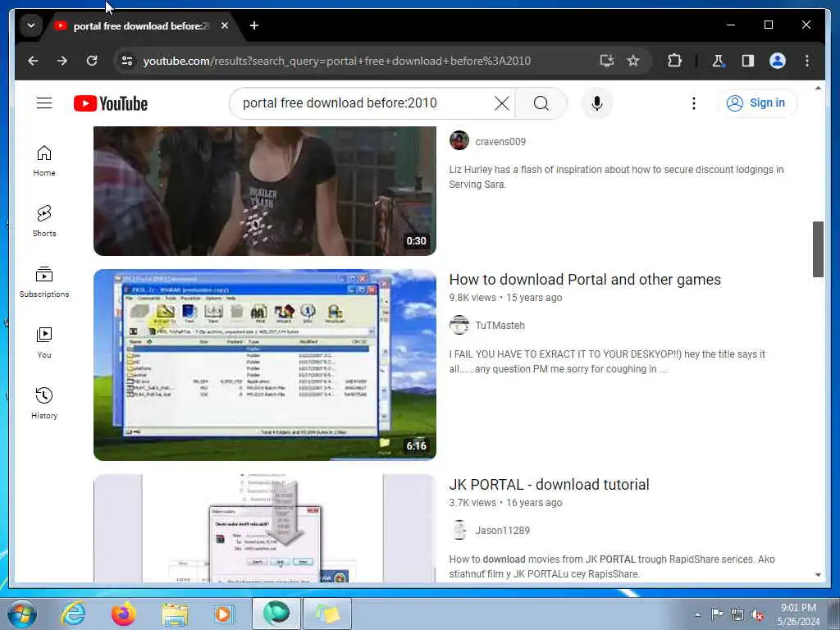Click the page vertical scrollbar thumb
The width and height of the screenshot is (840, 630).
tap(818, 249)
